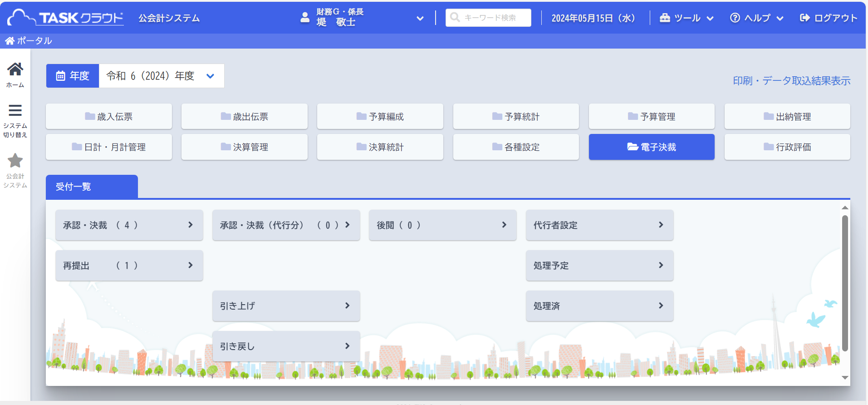Open the 決算管理 menu
Image resolution: width=868 pixels, height=405 pixels.
[245, 147]
